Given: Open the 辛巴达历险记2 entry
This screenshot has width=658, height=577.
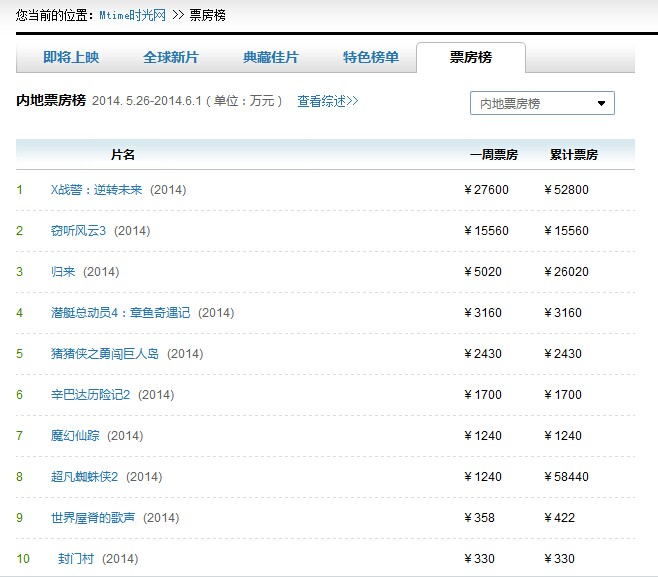Looking at the screenshot, I should (x=90, y=395).
